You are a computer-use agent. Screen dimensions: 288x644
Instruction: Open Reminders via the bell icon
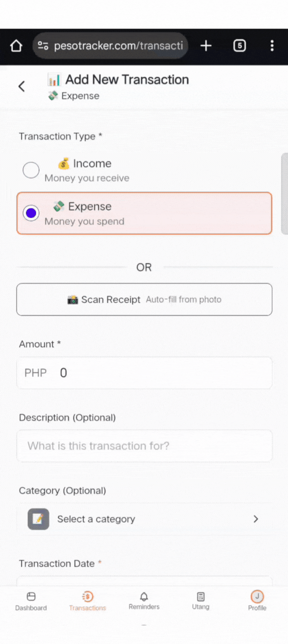tap(143, 596)
